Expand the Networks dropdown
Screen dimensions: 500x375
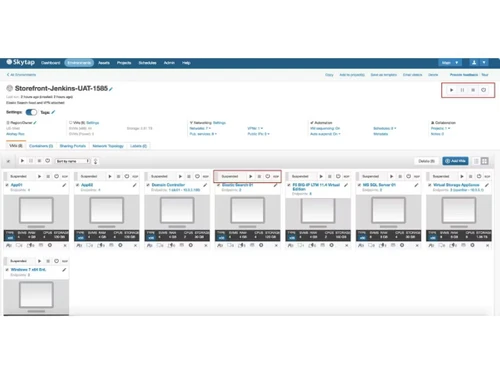click(x=200, y=128)
